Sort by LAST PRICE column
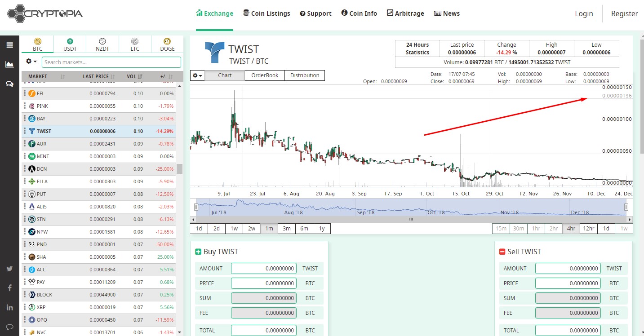 95,76
